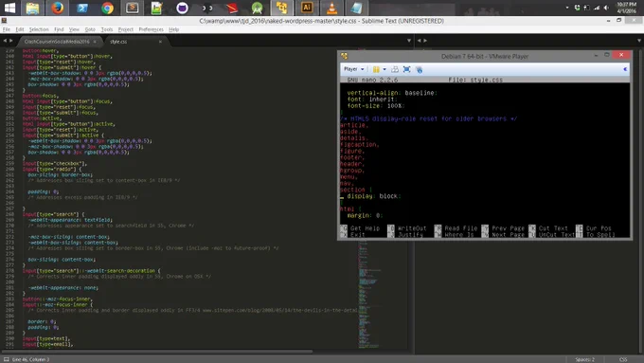Click line 268 input[type="search"] selector

click(x=53, y=214)
